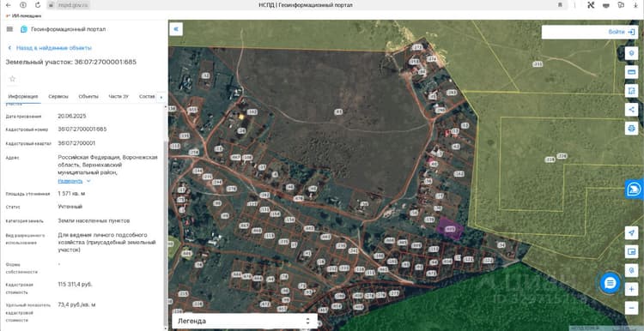This screenshot has height=331, width=644.
Task: Switch to the Части ЗУ tab
Action: (118, 96)
